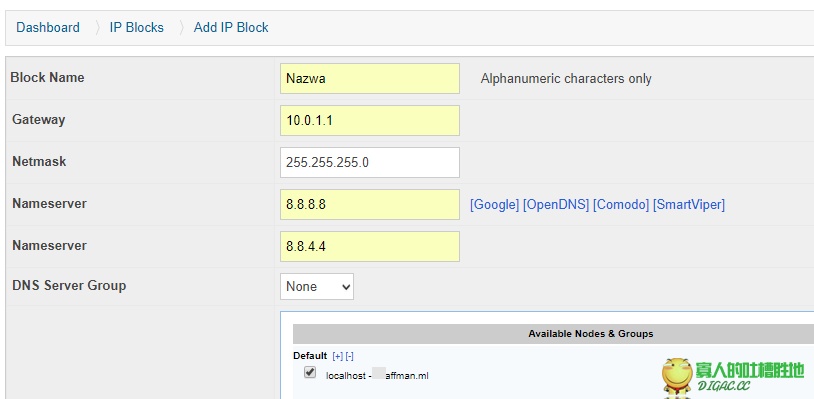Screen dimensions: 814x399
Task: Edit the Netmask field 255.255.255.0
Action: pos(370,162)
